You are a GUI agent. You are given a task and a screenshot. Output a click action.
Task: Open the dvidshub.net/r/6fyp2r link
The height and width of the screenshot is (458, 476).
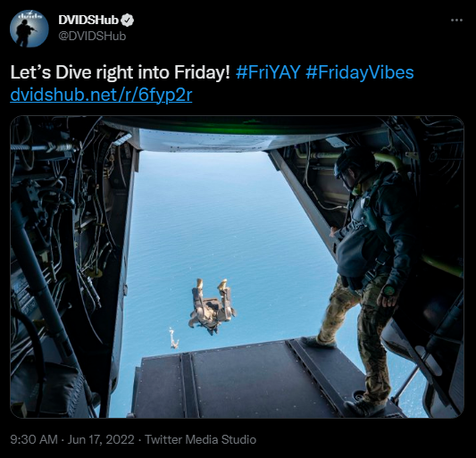pos(101,95)
